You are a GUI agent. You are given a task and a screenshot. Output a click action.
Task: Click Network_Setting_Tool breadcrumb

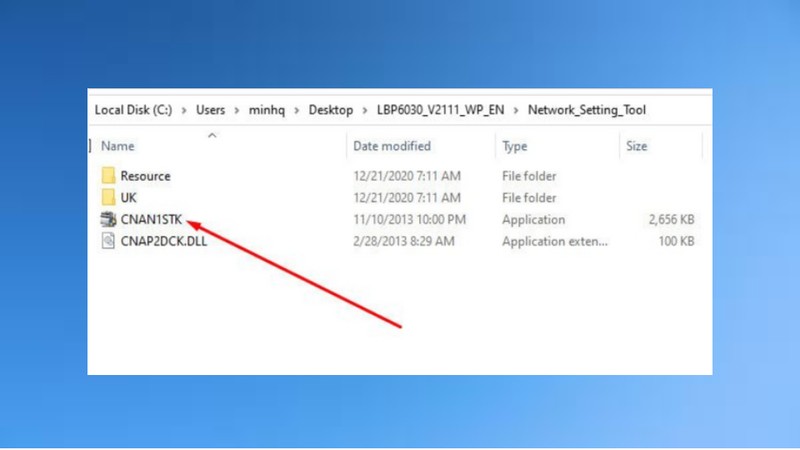[x=587, y=110]
